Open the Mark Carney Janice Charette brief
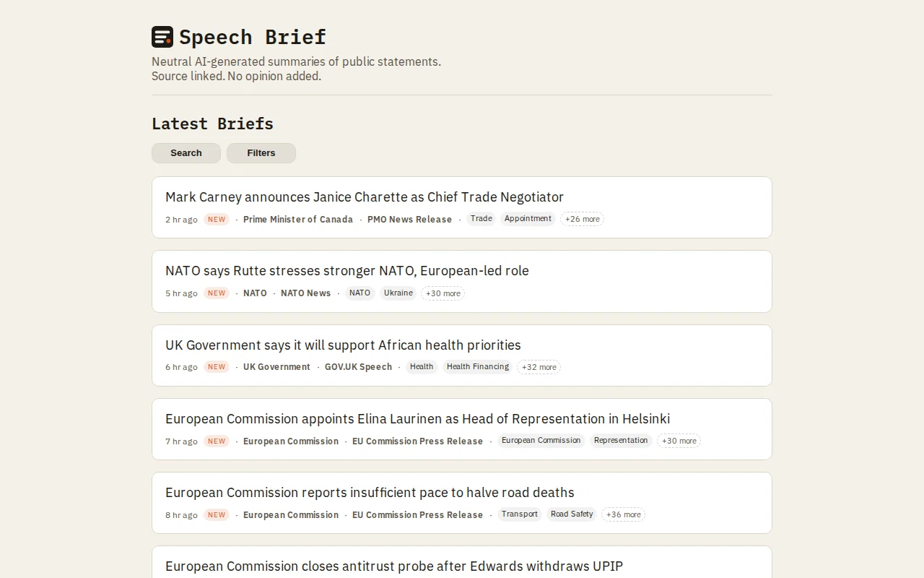The width and height of the screenshot is (924, 578). [x=365, y=197]
